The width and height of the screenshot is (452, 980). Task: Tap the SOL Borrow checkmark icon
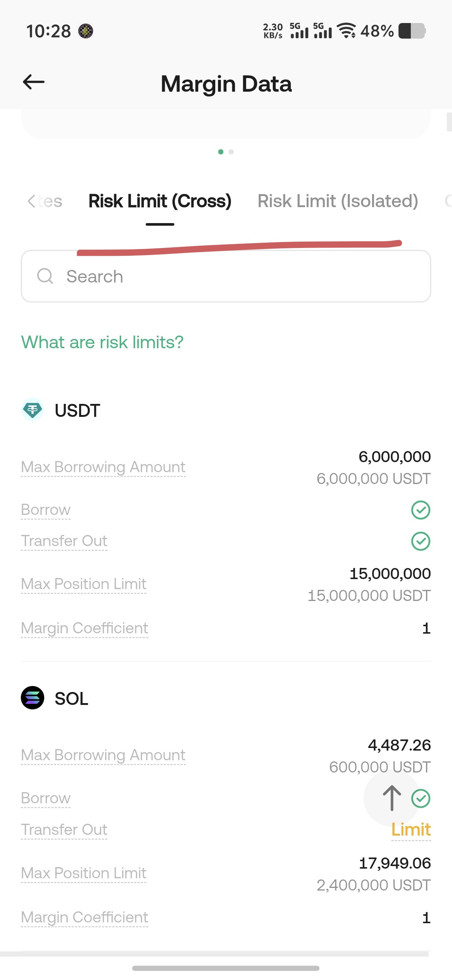pyautogui.click(x=421, y=798)
